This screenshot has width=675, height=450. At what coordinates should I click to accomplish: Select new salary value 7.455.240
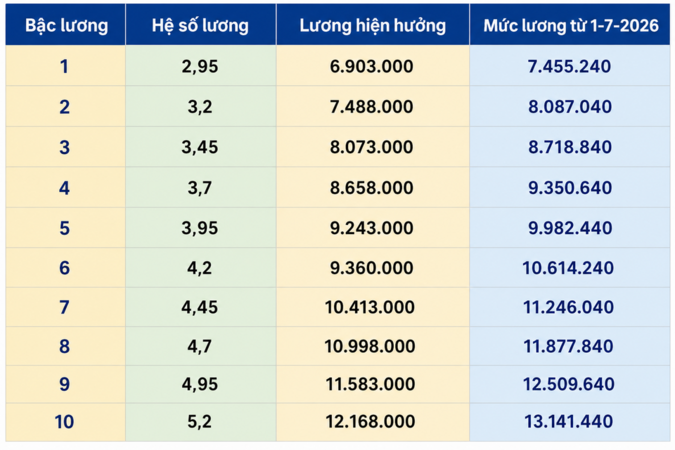[570, 66]
